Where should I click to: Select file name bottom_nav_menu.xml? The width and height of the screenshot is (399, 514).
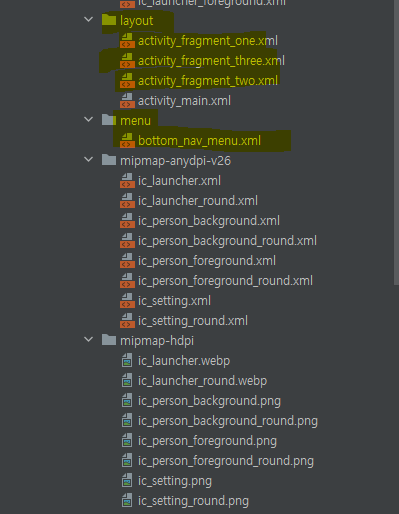pyautogui.click(x=199, y=141)
